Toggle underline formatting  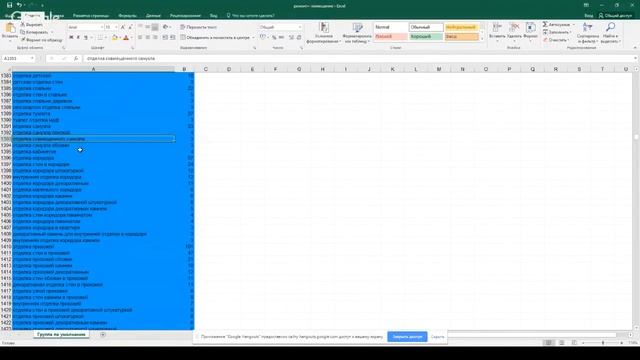click(x=86, y=38)
